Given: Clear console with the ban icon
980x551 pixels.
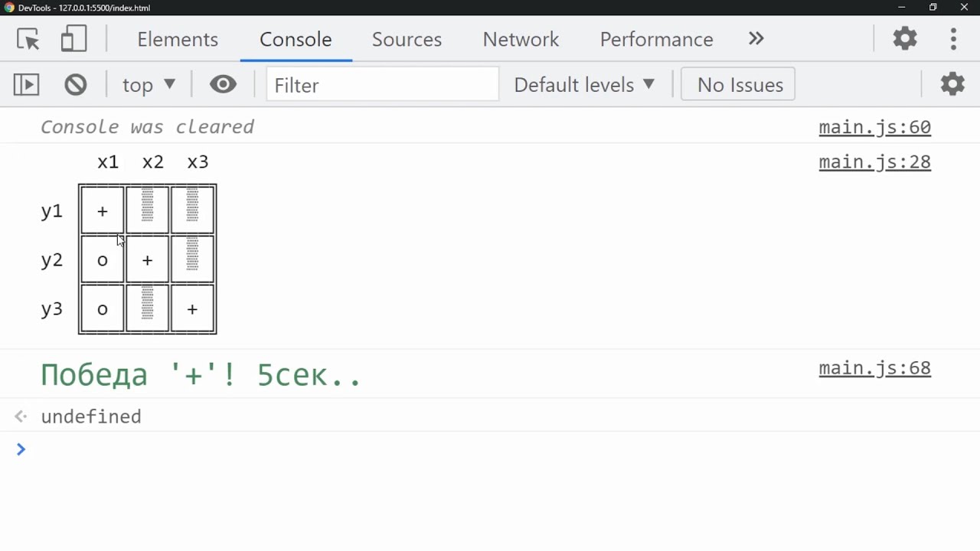Looking at the screenshot, I should [x=76, y=84].
